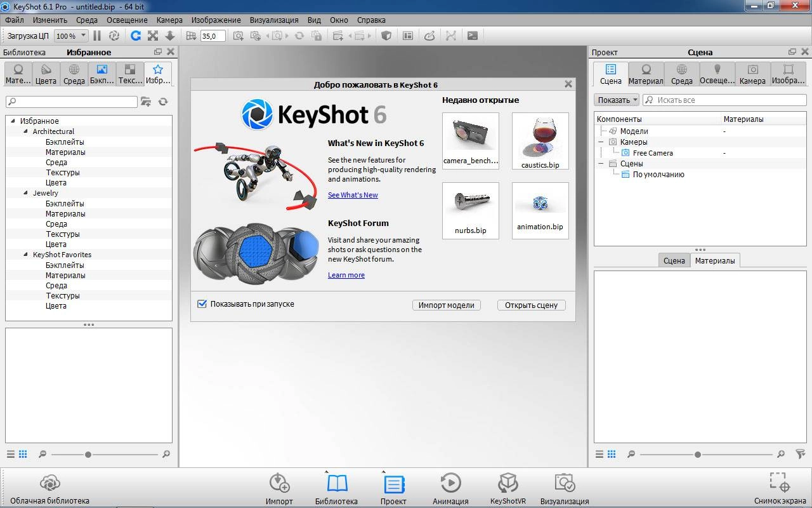Switch library to blue grid view icon
Screen dimensions: 812x508
[23, 454]
